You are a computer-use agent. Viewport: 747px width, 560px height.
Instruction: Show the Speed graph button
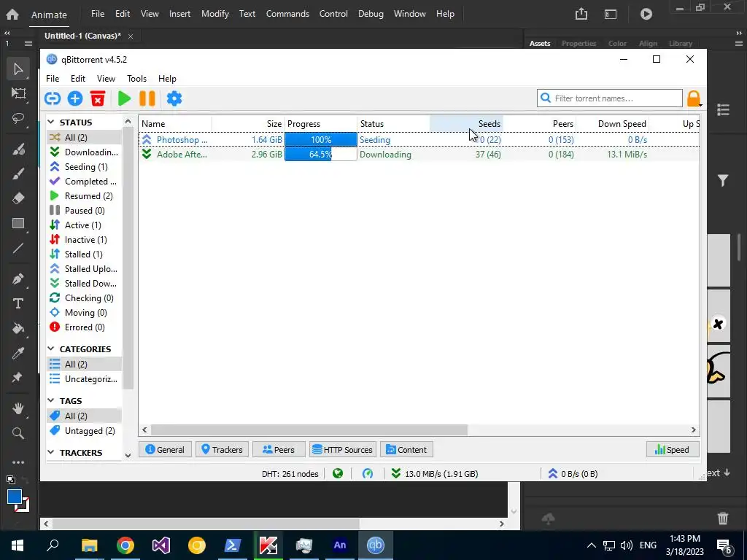[x=673, y=449]
